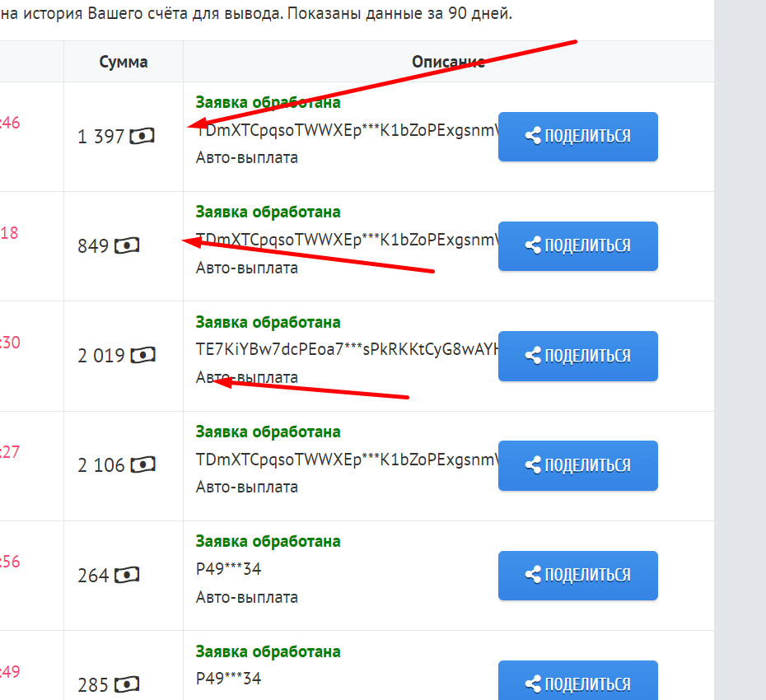Select the amount 2 019
766x700 pixels.
coord(101,356)
